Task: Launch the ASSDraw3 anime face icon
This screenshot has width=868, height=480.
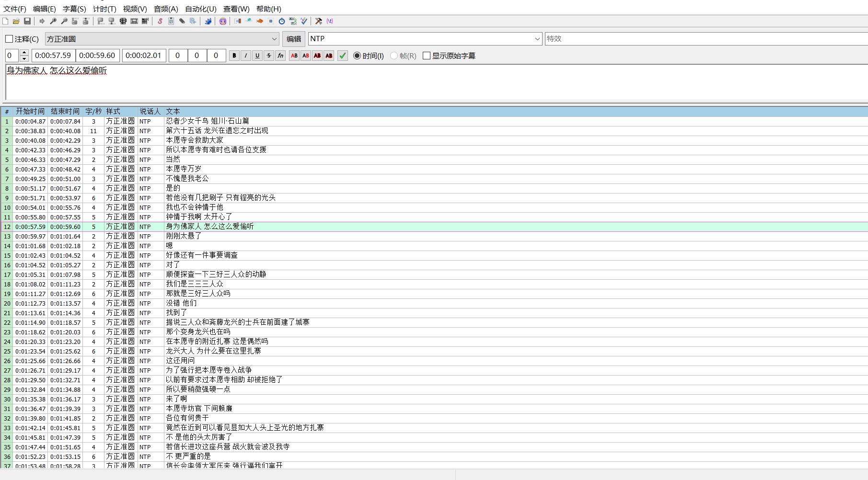Action: point(223,21)
